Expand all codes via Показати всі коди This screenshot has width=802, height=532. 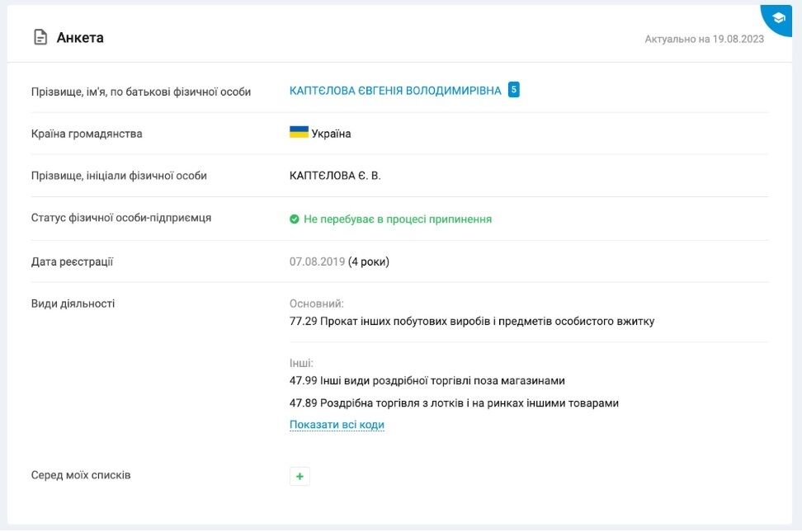(337, 425)
